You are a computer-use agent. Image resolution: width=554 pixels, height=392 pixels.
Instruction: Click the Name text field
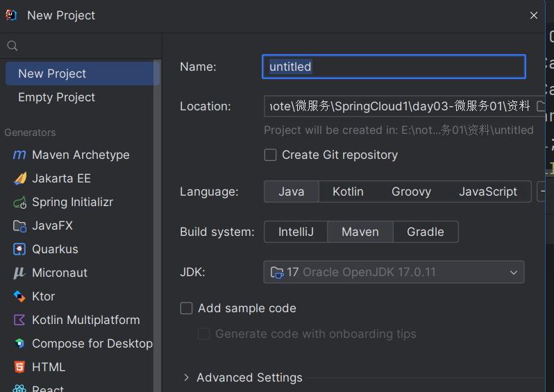coord(394,67)
